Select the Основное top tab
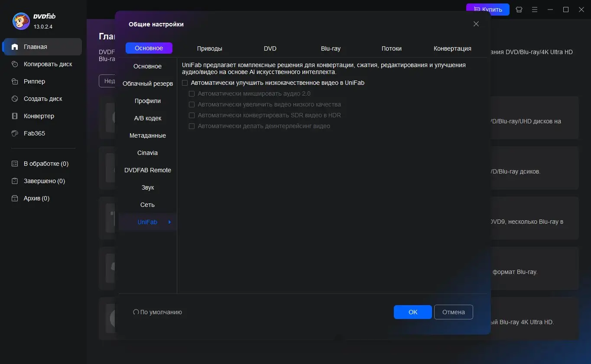591x364 pixels. (x=149, y=48)
